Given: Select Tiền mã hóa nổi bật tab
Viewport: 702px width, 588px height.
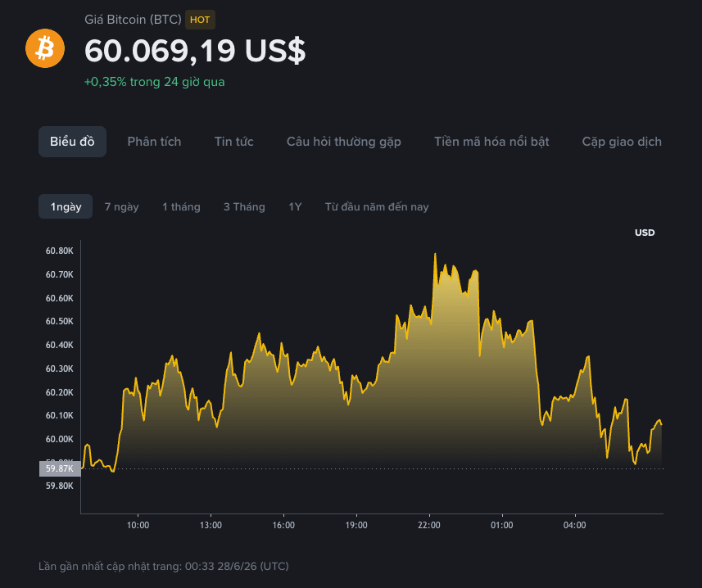Looking at the screenshot, I should click(491, 142).
